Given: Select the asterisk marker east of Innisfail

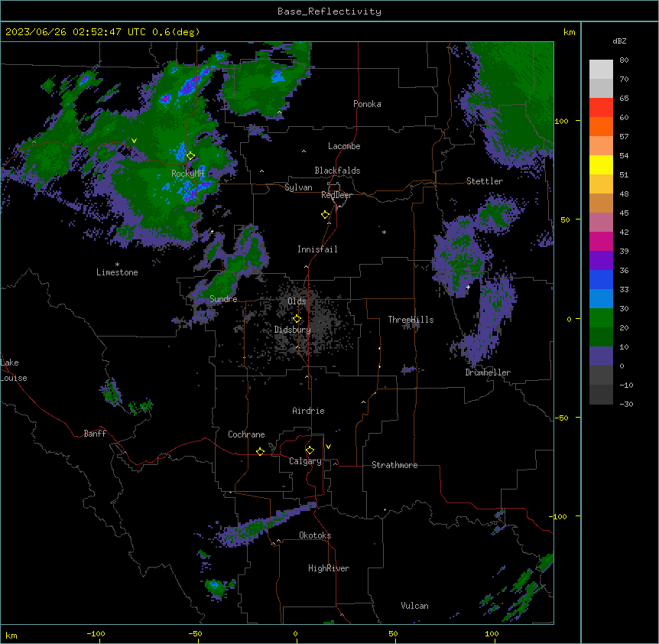Looking at the screenshot, I should (x=384, y=232).
